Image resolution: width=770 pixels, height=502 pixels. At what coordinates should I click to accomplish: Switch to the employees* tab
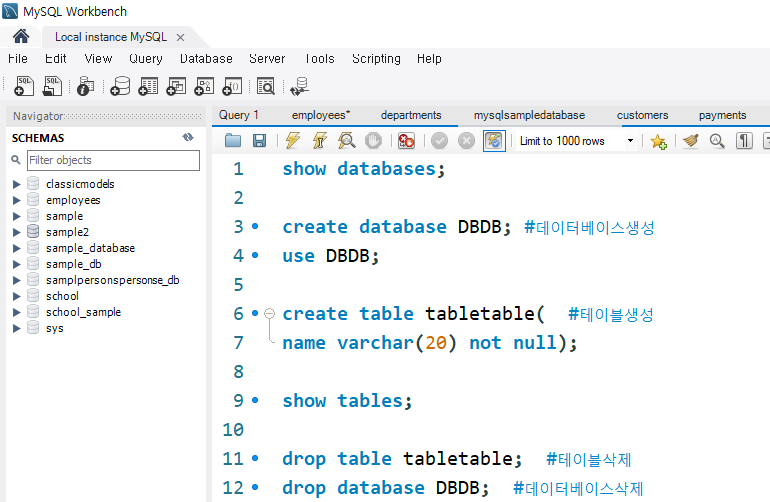pos(321,115)
